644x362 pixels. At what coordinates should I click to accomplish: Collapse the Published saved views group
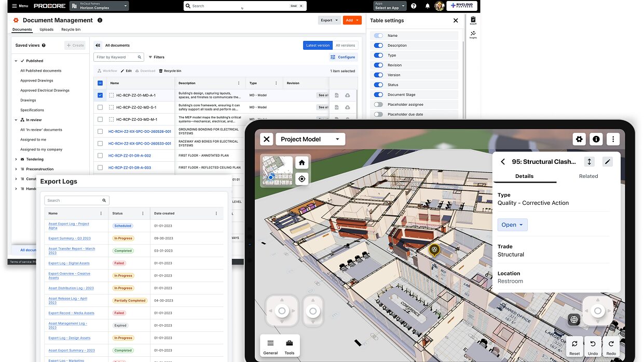coord(16,61)
